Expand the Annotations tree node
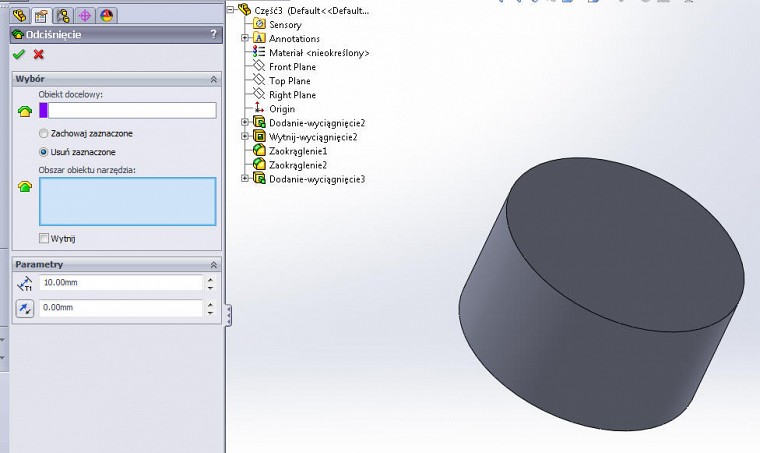Image resolution: width=760 pixels, height=453 pixels. point(245,37)
